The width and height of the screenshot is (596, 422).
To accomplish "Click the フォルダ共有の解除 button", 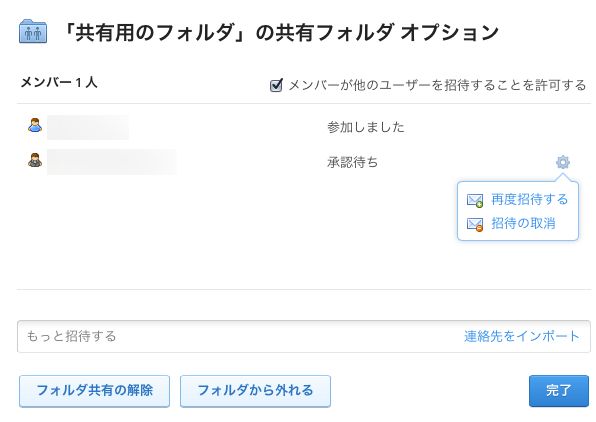I will 94,391.
